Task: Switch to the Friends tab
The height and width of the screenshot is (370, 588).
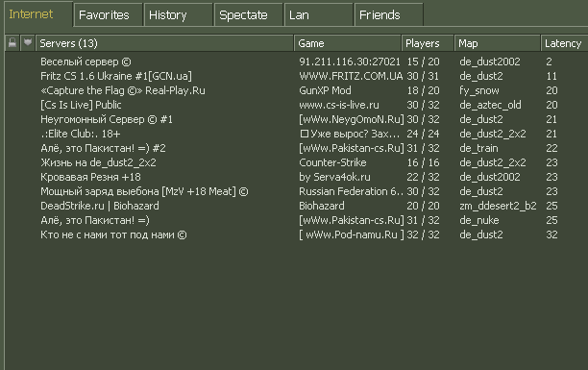Action: (x=388, y=15)
